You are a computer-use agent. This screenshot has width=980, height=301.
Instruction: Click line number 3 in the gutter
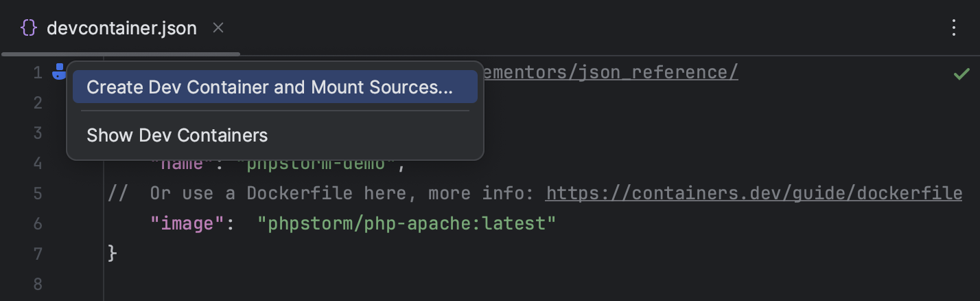coord(38,133)
